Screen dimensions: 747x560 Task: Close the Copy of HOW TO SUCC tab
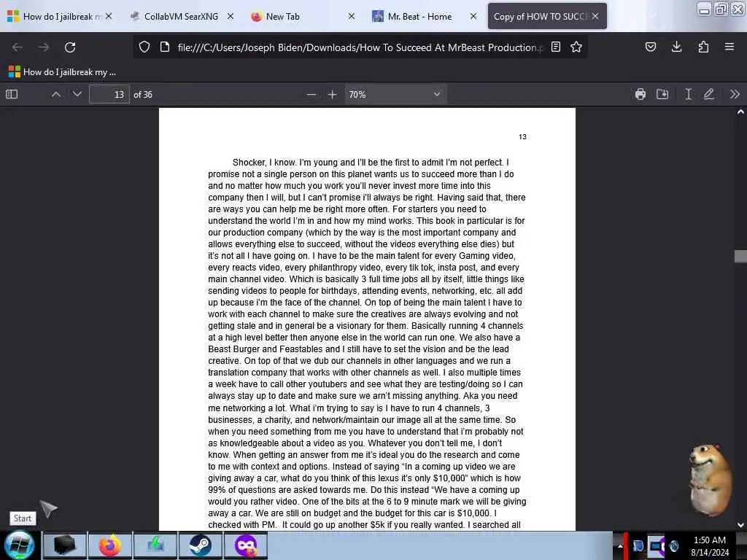pos(595,16)
